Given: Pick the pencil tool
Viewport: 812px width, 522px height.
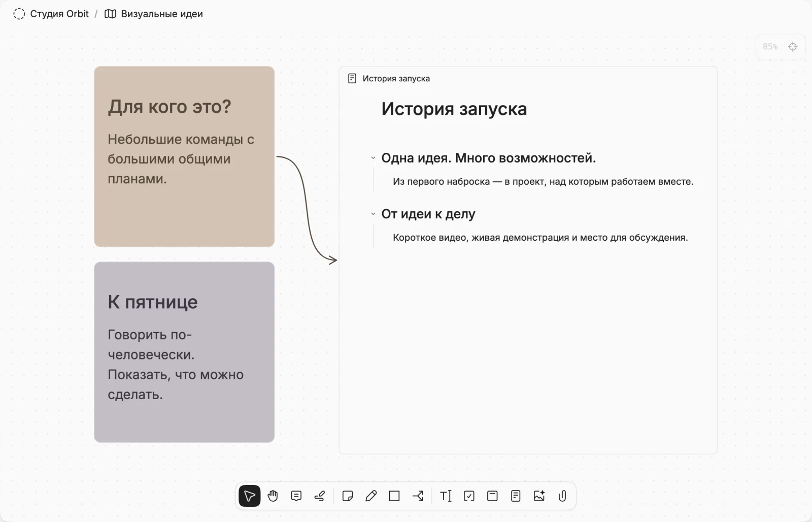Looking at the screenshot, I should [x=371, y=496].
